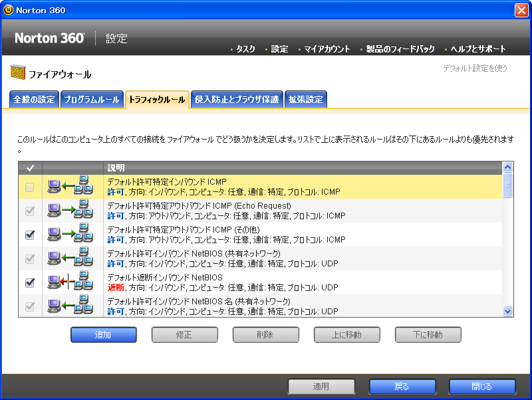This screenshot has height=400, width=532.
Task: Switch to the 拡張設定 tab
Action: tap(306, 99)
